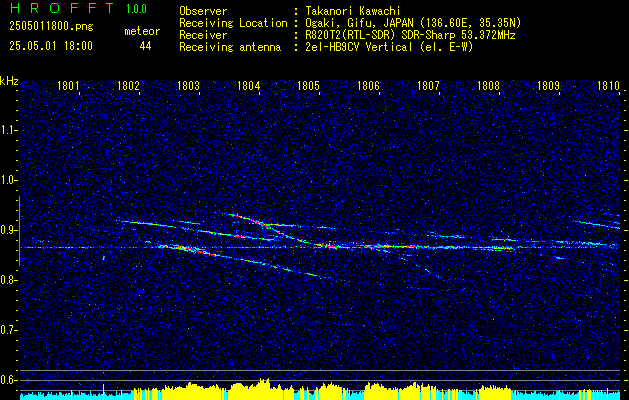Click the 1805 time marker
Screen dimensions: 629x400
pyautogui.click(x=308, y=85)
